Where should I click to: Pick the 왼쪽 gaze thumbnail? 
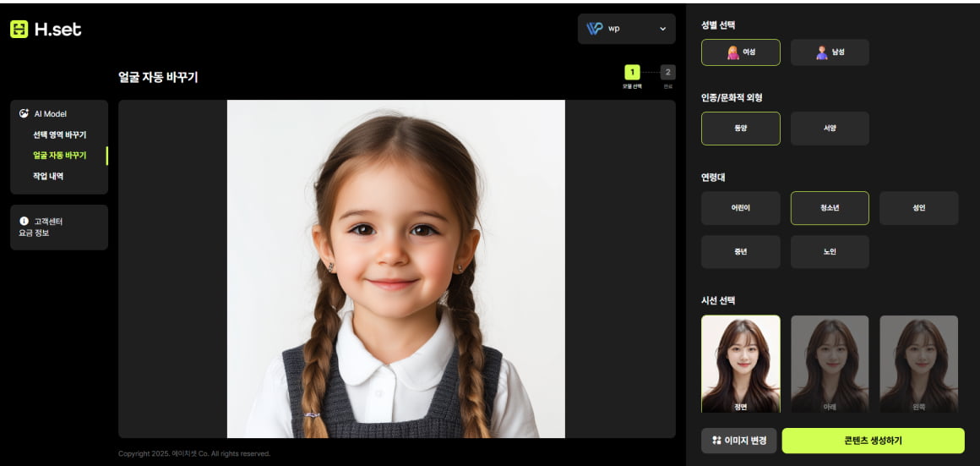(918, 364)
